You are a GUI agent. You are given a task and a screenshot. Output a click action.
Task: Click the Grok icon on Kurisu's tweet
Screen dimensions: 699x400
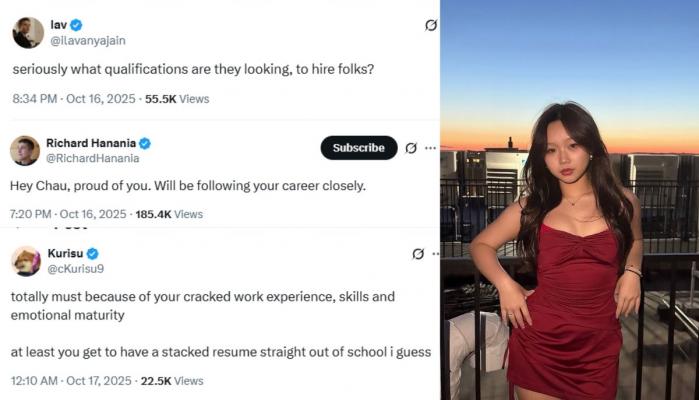coord(418,254)
